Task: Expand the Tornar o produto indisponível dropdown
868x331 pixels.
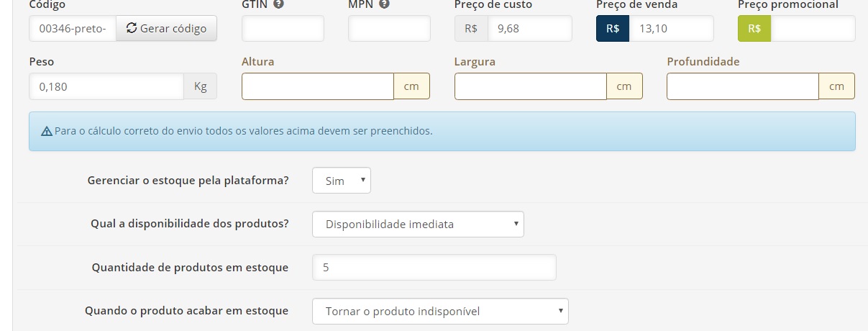Action: click(440, 312)
